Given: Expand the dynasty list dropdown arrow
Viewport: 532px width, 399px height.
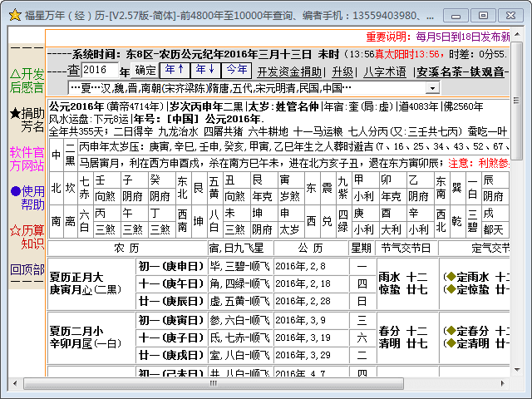Looking at the screenshot, I should 432,88.
